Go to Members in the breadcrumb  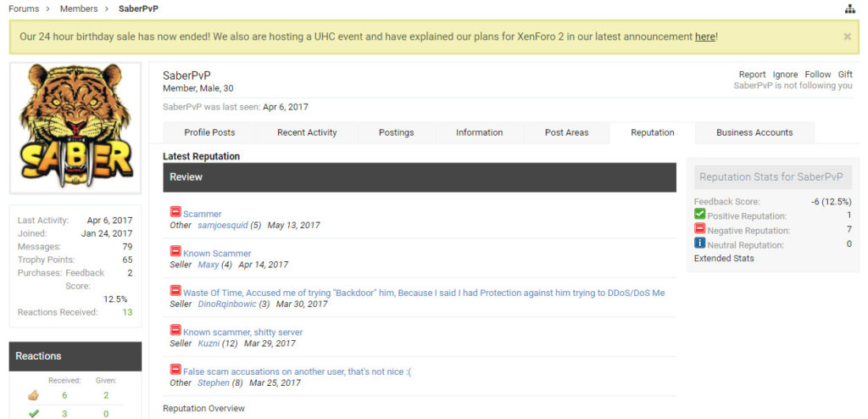pyautogui.click(x=79, y=8)
